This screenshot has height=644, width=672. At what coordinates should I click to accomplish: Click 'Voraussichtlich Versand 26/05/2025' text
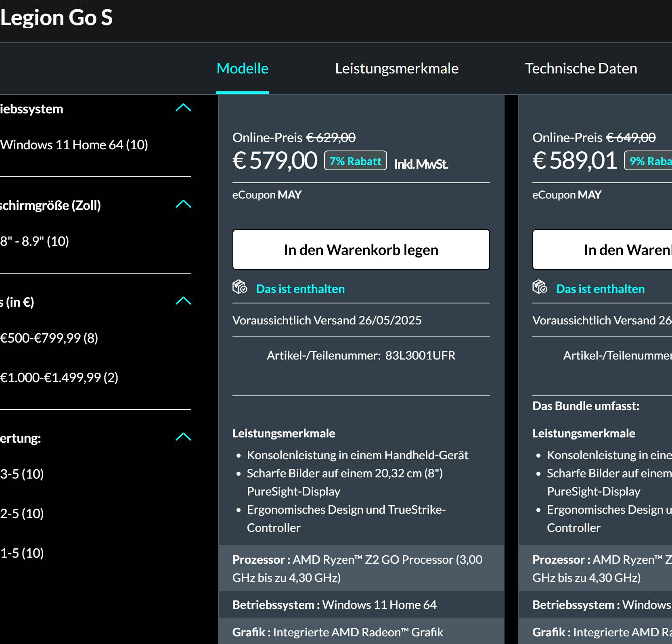(x=327, y=320)
